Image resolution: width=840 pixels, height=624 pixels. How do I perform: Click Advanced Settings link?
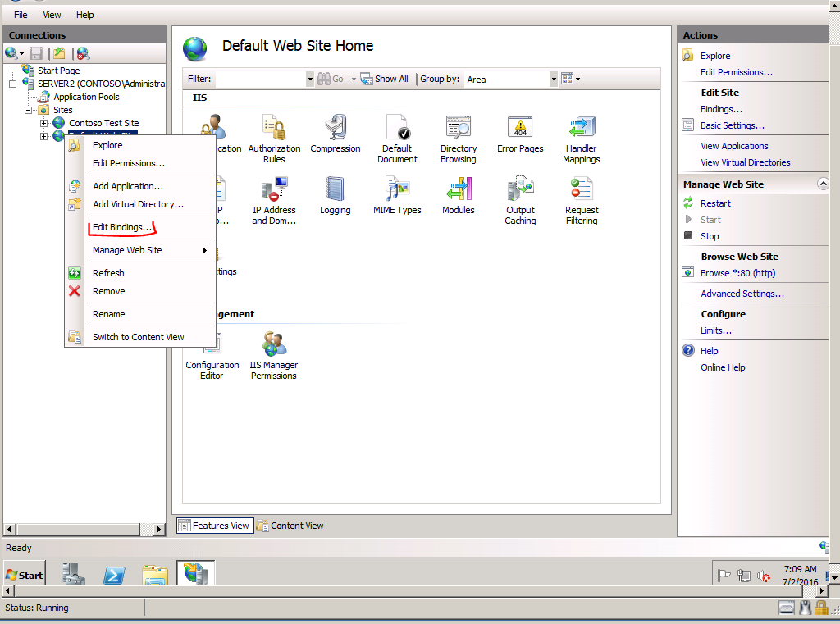coord(742,294)
